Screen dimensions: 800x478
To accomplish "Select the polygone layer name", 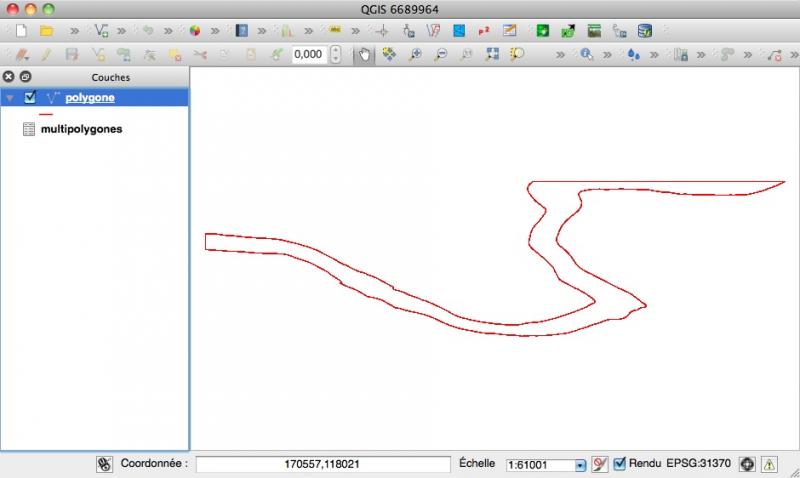I will pyautogui.click(x=91, y=98).
